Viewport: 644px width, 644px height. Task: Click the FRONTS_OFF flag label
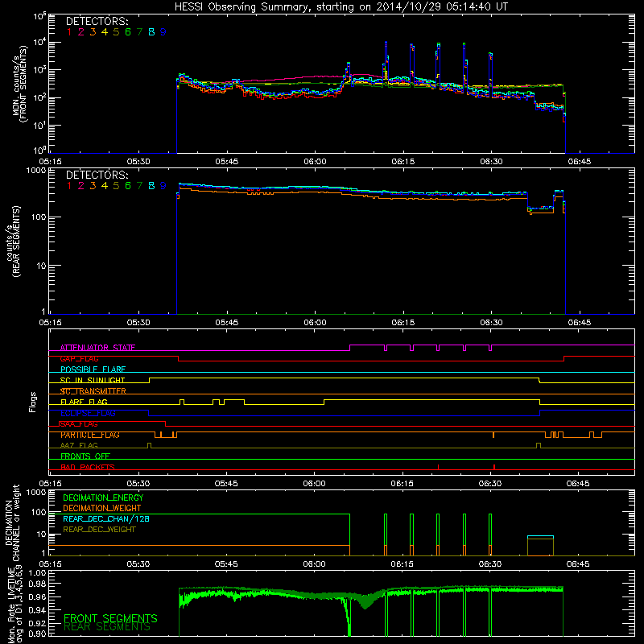85,456
